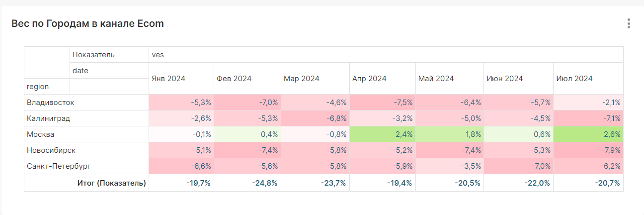Click the Калининград row label
The image size is (644, 215).
(49, 118)
